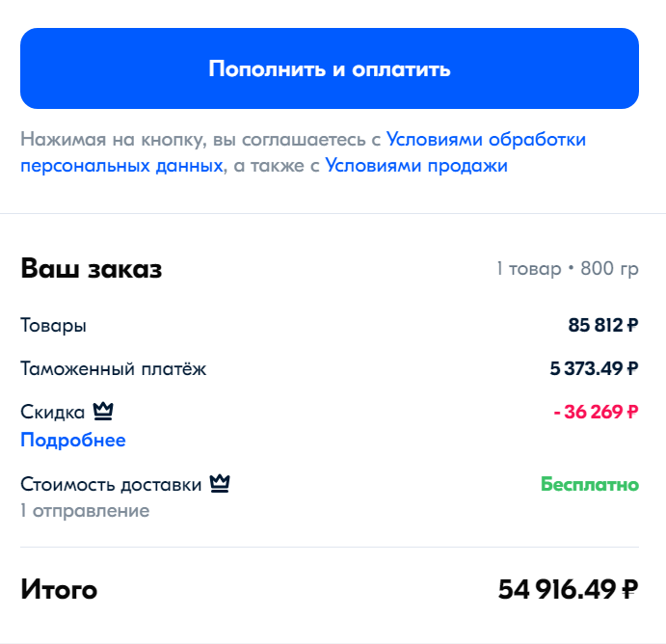Click the crown icon beside Стоимость доставки

[220, 483]
